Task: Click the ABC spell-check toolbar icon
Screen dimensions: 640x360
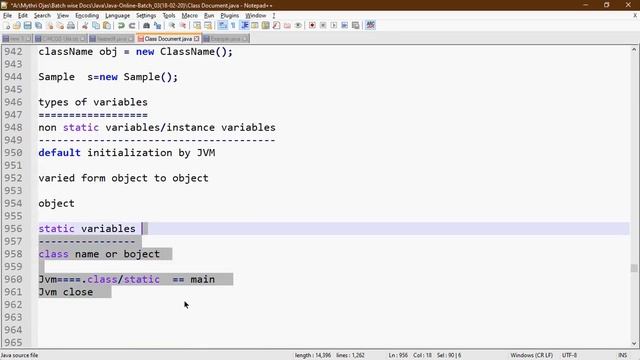Action: point(370,25)
